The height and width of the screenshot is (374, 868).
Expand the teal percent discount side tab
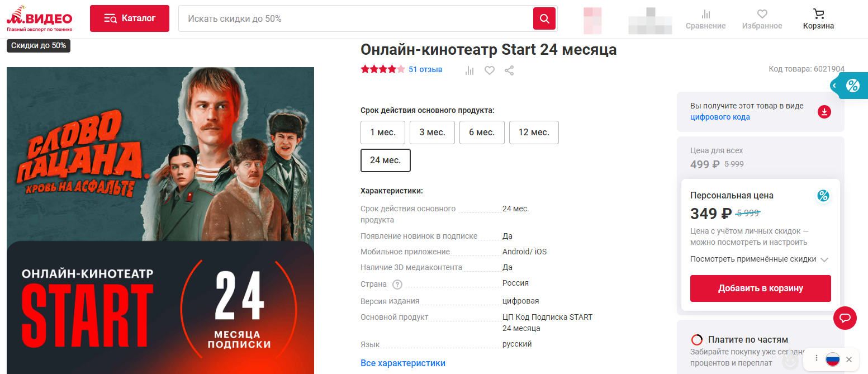pos(848,86)
